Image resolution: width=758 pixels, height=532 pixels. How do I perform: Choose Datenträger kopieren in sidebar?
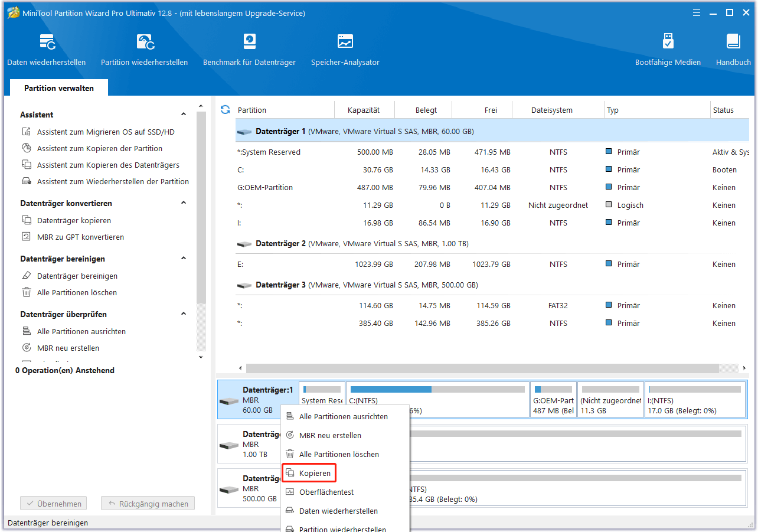click(74, 221)
